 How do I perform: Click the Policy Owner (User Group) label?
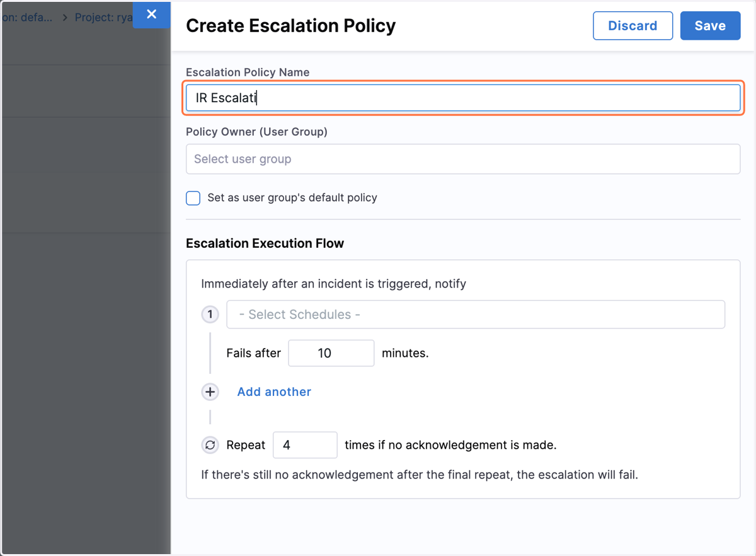point(256,132)
